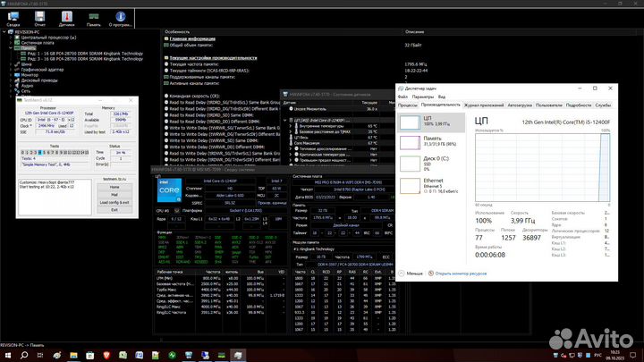Open the Файл menu in Task Manager
The width and height of the screenshot is (644, 362).
402,97
